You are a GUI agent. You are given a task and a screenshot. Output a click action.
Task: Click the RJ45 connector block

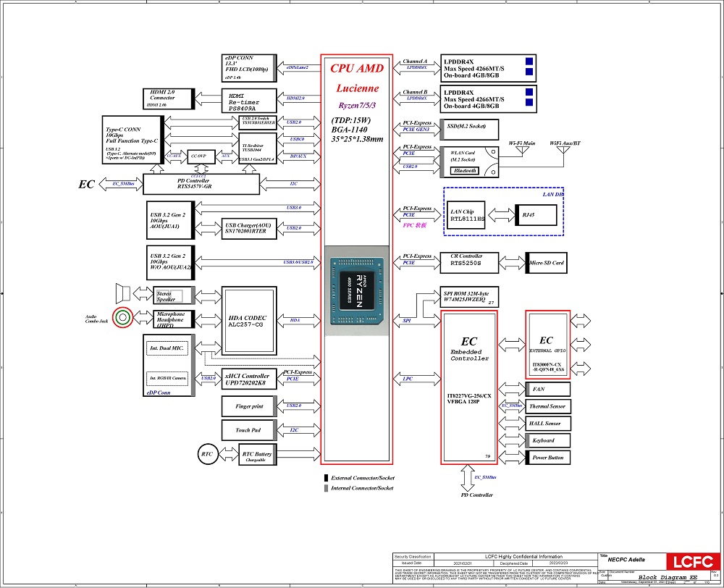coord(536,215)
